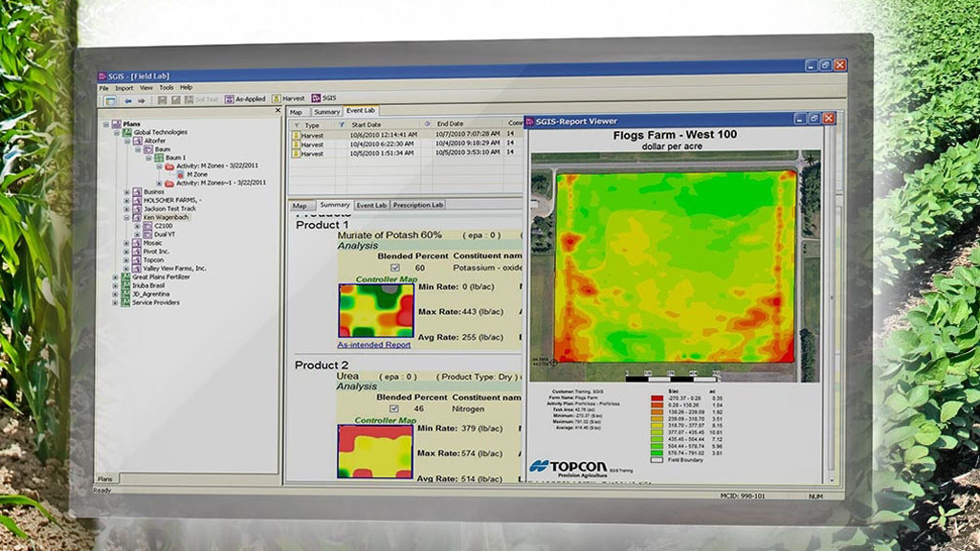Open the Import menu
Image resolution: width=980 pixels, height=551 pixels.
[x=123, y=88]
